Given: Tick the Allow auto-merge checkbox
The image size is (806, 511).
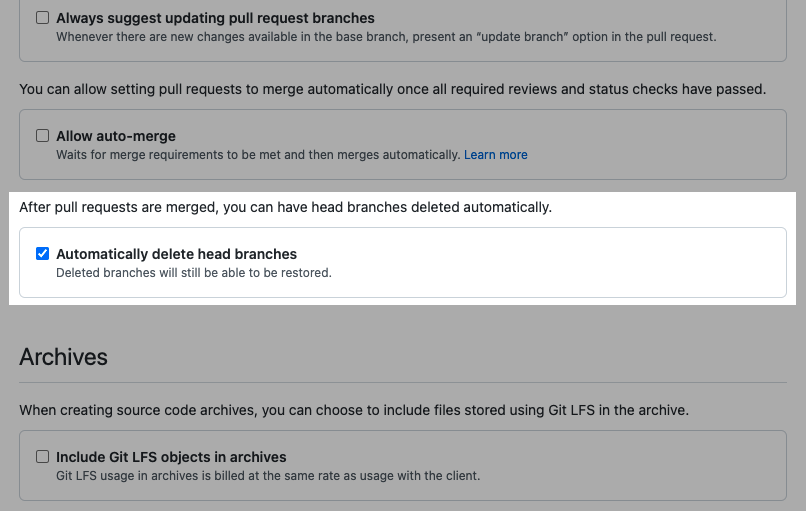Looking at the screenshot, I should pyautogui.click(x=43, y=135).
